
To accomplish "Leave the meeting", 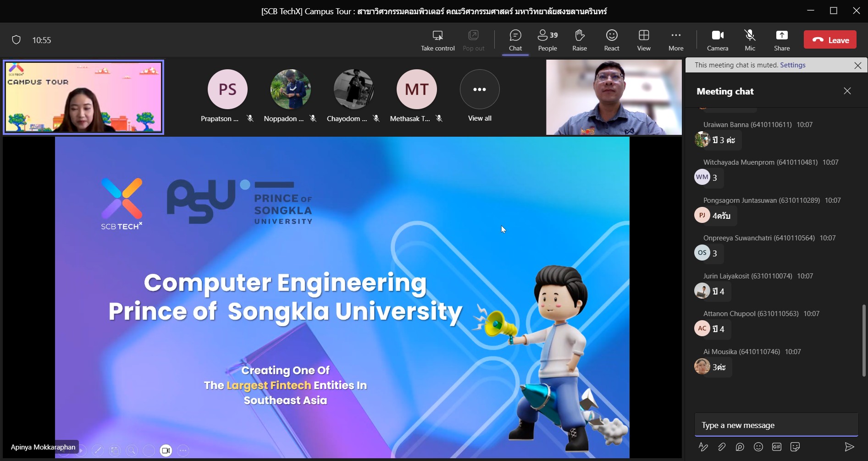I will 830,40.
